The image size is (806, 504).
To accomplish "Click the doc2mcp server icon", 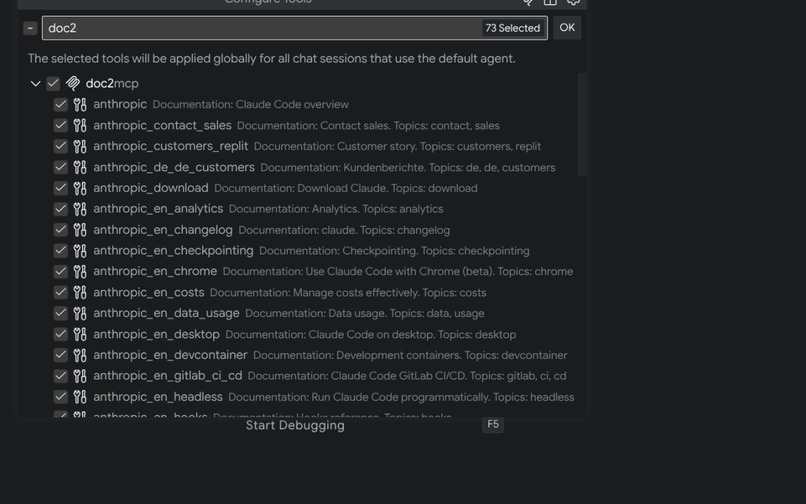I will pos(73,83).
